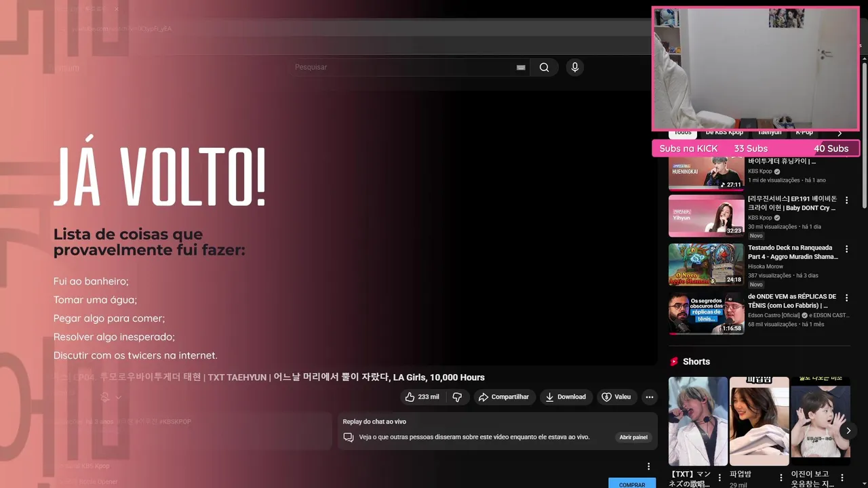
Task: Open options menu for Testando Deck na Ranqueada
Action: tap(846, 249)
